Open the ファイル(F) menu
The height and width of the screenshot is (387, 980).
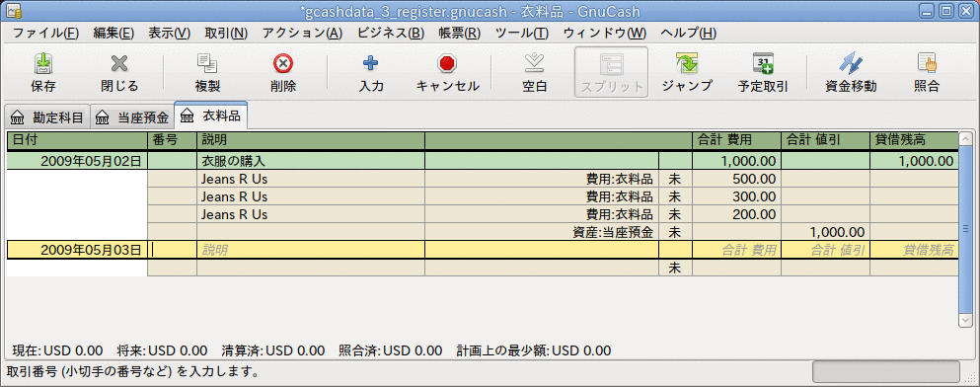click(45, 34)
